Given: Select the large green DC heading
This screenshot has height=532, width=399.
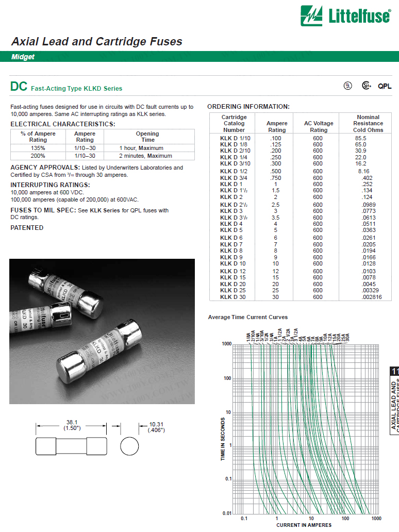Looking at the screenshot, I should [19, 87].
